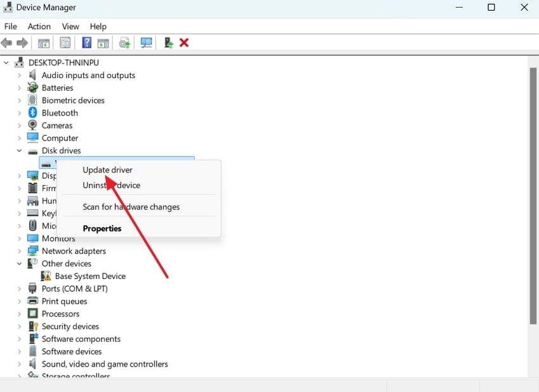
Task: Click the Ports (COM & LPT) icon
Action: tap(32, 288)
